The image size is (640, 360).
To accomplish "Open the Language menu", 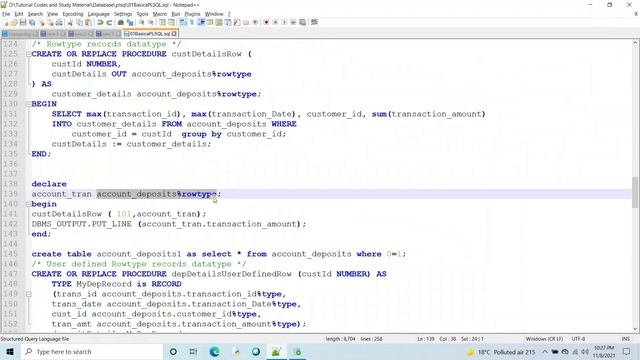I will (x=98, y=14).
